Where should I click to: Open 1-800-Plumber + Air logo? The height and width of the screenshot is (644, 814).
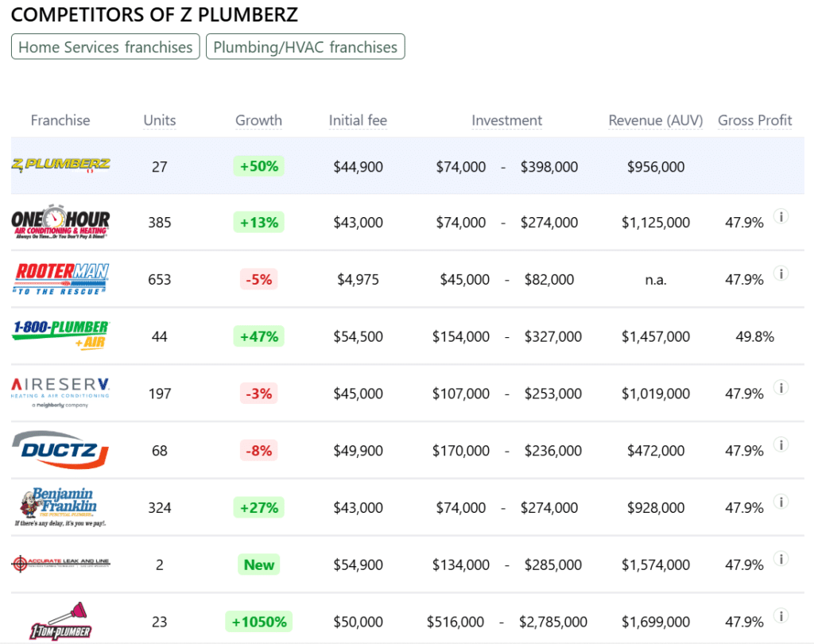(x=60, y=335)
